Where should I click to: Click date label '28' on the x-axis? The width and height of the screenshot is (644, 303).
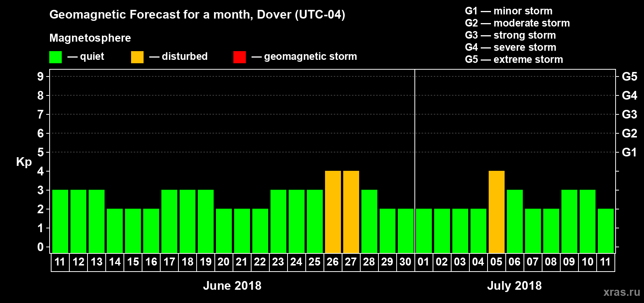coord(369,262)
